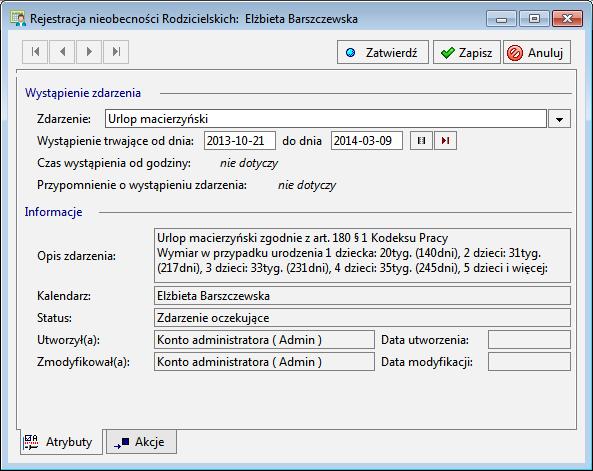Image resolution: width=593 pixels, height=471 pixels.
Task: Go to the first record
Action: pos(35,52)
